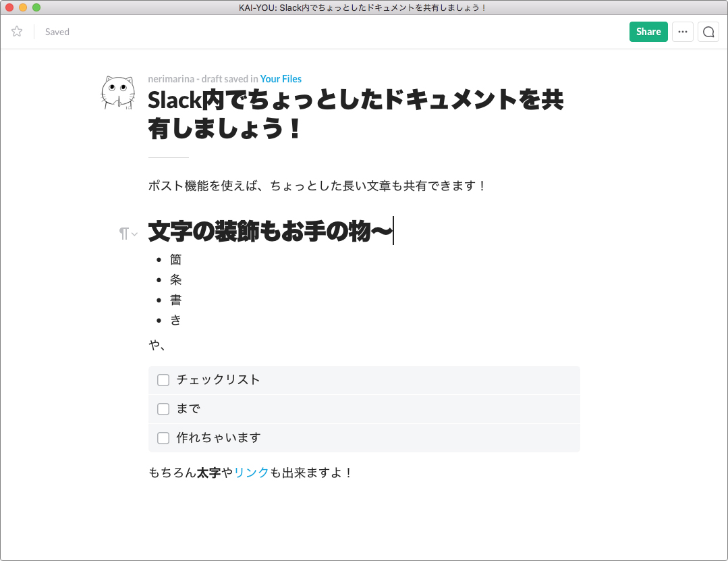Check the 作れちゃいます checkbox

(x=163, y=438)
